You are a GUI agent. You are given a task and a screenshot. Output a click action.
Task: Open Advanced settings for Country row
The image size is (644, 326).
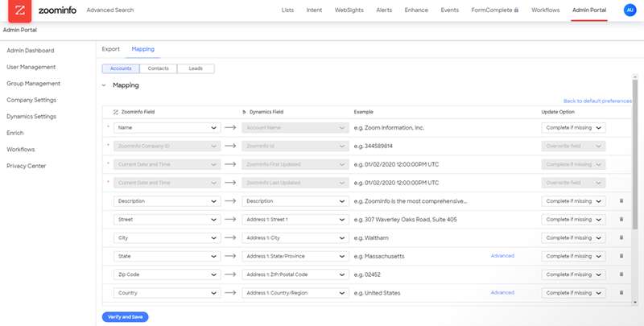click(x=502, y=293)
